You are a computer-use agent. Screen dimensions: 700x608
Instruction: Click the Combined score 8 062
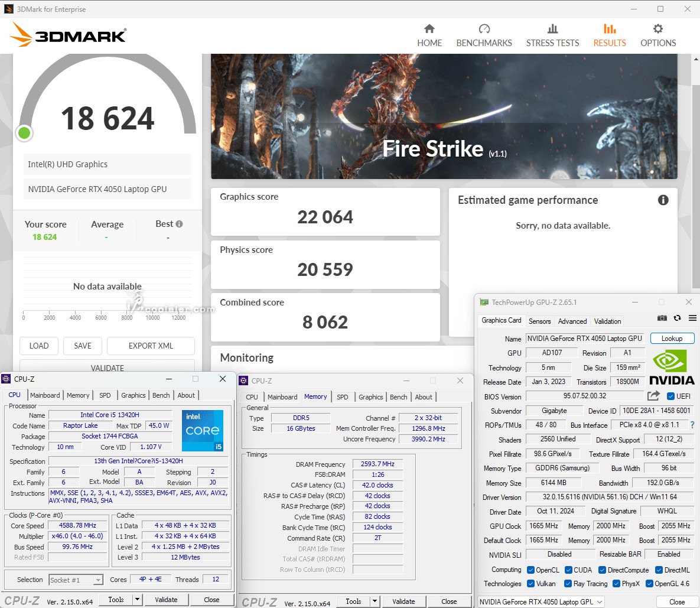click(325, 322)
